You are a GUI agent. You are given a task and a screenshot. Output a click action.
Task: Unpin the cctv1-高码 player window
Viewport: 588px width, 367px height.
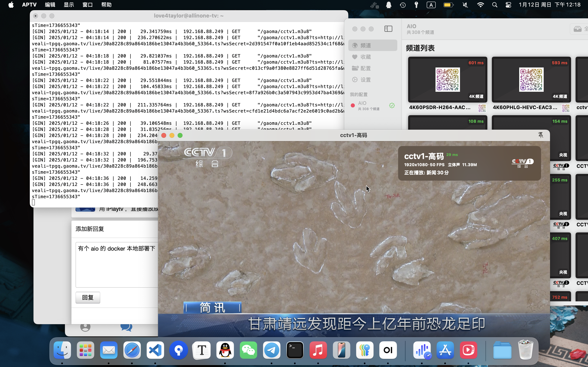[x=540, y=135]
